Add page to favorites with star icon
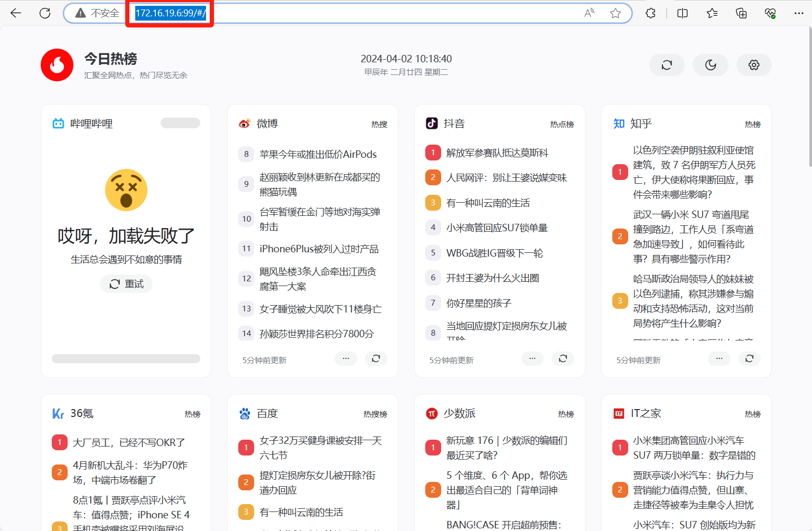Screen dimensions: 812x531 615,13
